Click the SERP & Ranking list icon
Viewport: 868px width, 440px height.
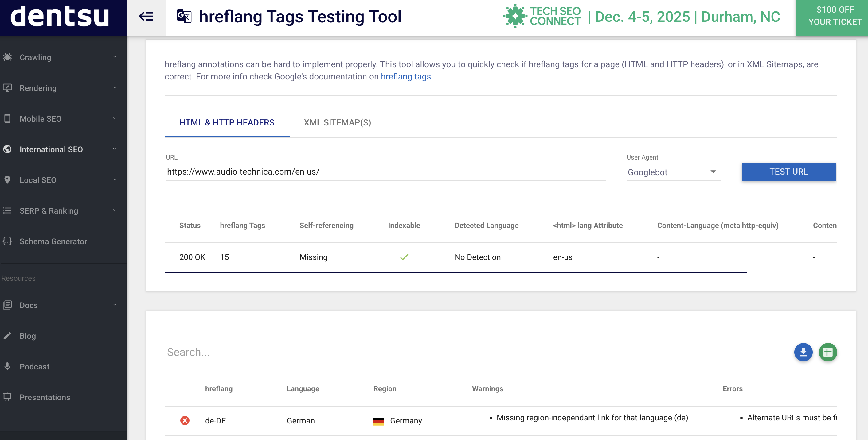pos(7,210)
